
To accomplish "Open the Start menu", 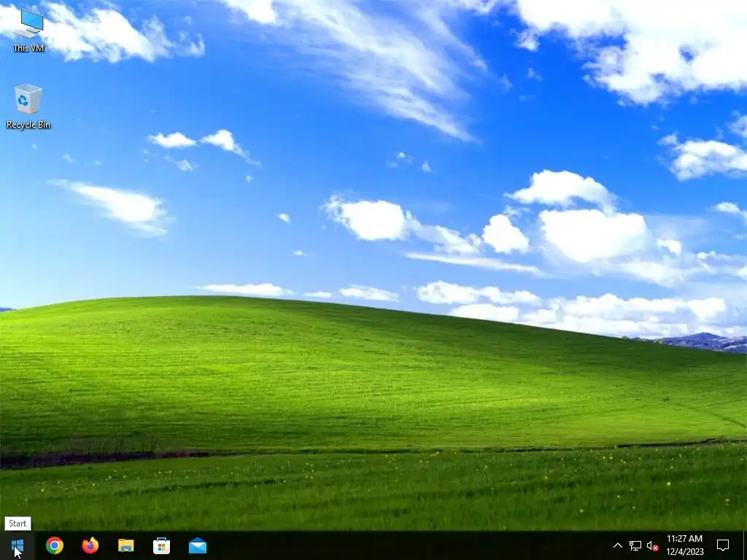I will pos(18,545).
